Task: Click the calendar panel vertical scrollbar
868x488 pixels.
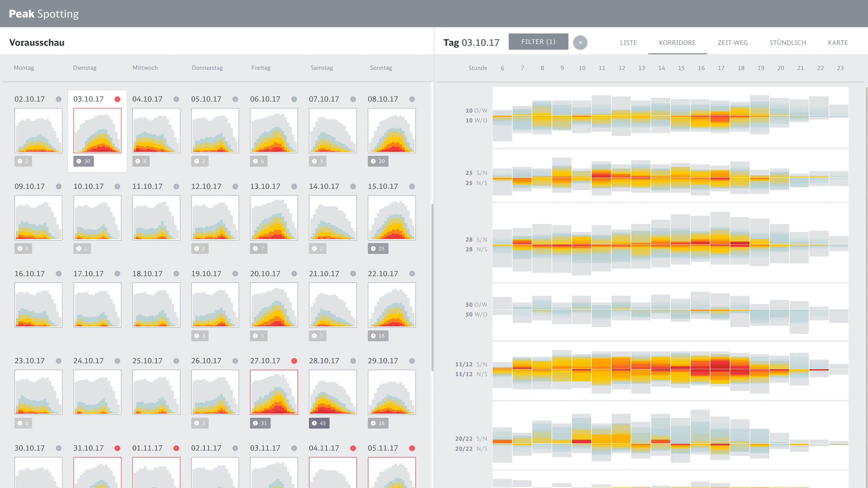Action: click(432, 287)
